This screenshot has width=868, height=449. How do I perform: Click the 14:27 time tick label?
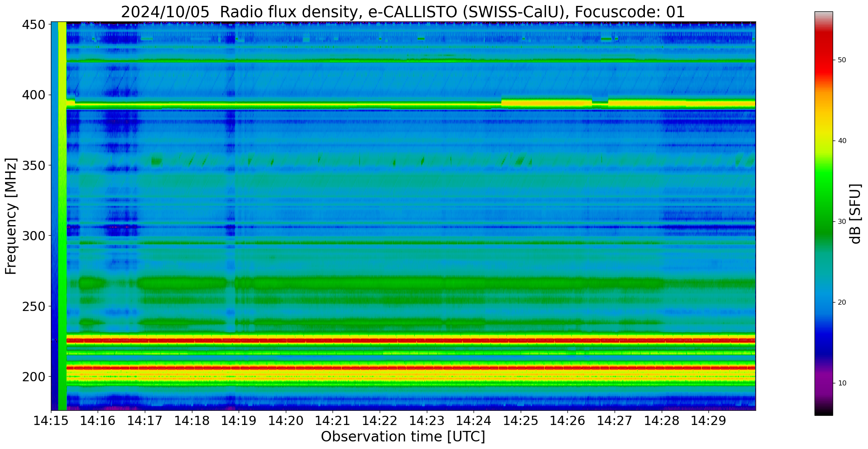615,420
